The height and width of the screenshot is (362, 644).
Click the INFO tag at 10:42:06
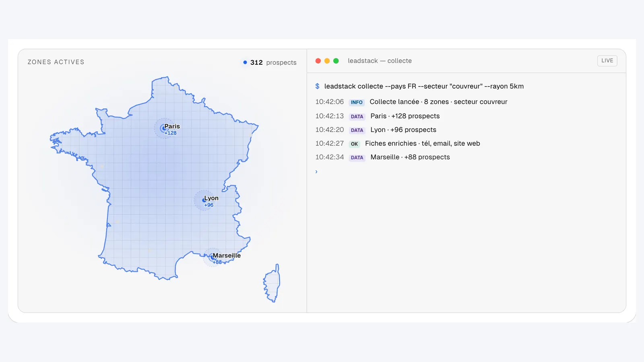(357, 102)
